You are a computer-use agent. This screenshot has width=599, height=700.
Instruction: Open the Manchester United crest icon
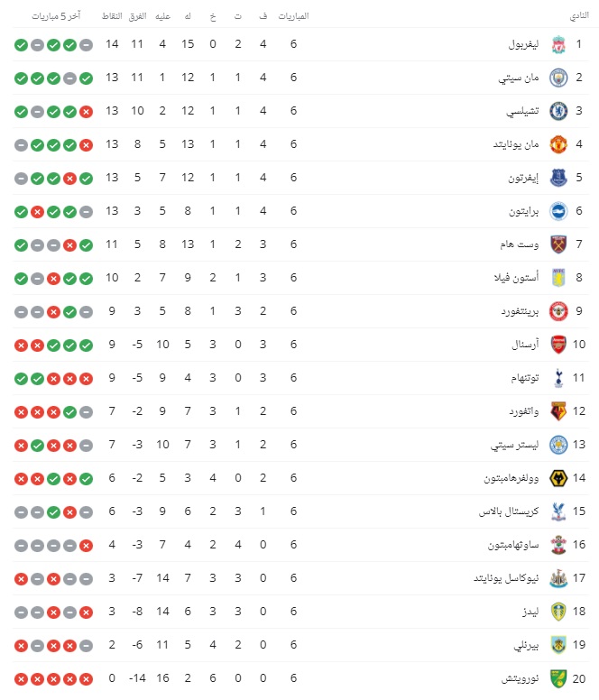click(x=558, y=144)
